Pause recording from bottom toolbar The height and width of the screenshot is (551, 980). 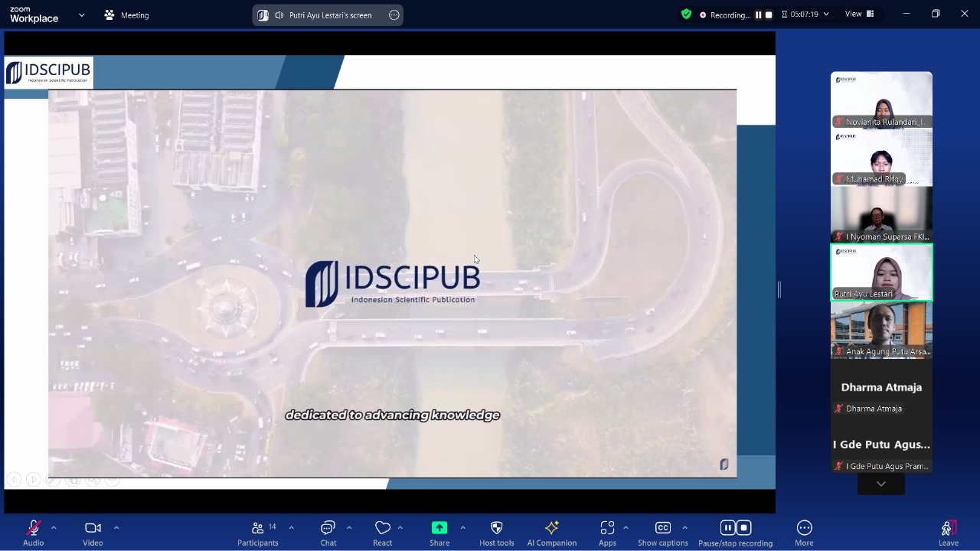click(727, 527)
